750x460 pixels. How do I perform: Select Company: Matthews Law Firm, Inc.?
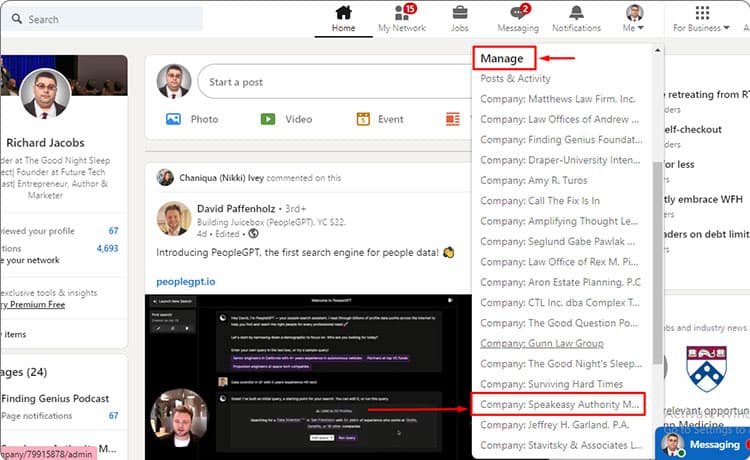click(x=558, y=99)
